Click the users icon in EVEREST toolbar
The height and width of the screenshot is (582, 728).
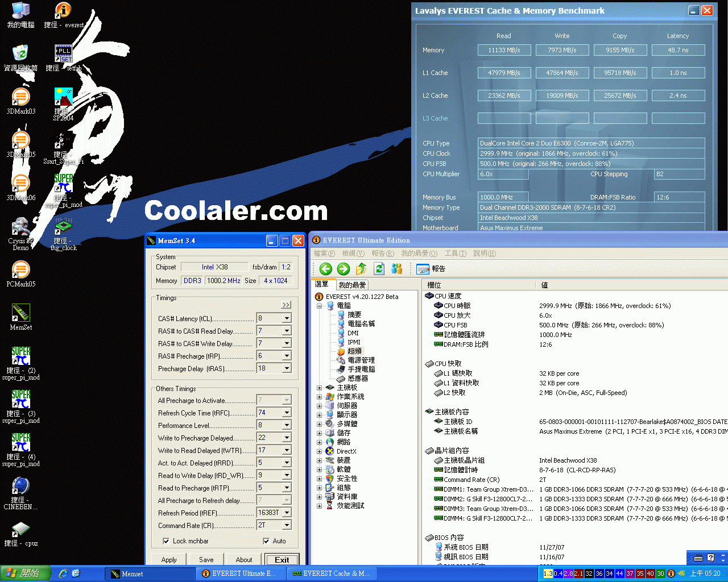pos(396,269)
